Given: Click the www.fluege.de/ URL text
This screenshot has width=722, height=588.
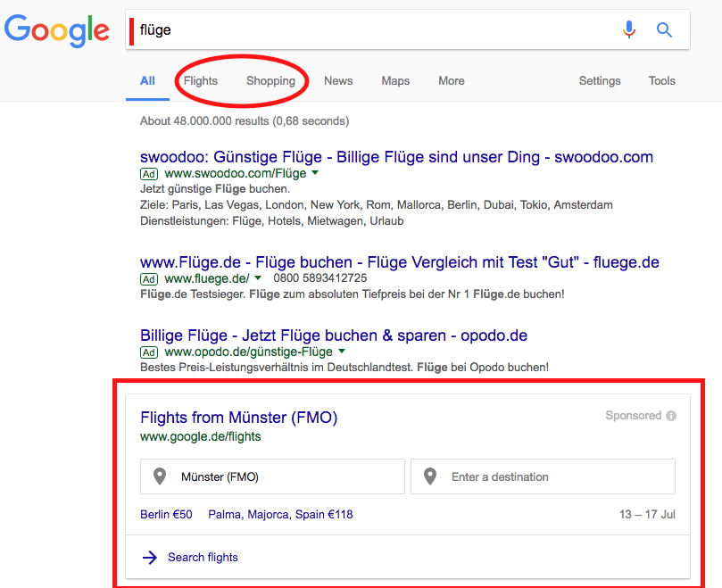Looking at the screenshot, I should pyautogui.click(x=207, y=278).
